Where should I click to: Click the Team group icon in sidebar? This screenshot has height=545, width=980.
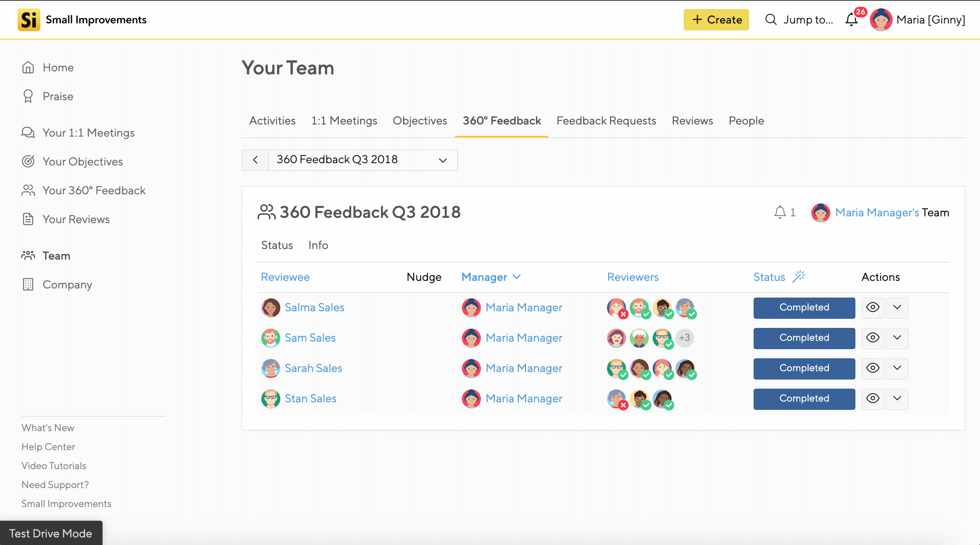pyautogui.click(x=28, y=256)
